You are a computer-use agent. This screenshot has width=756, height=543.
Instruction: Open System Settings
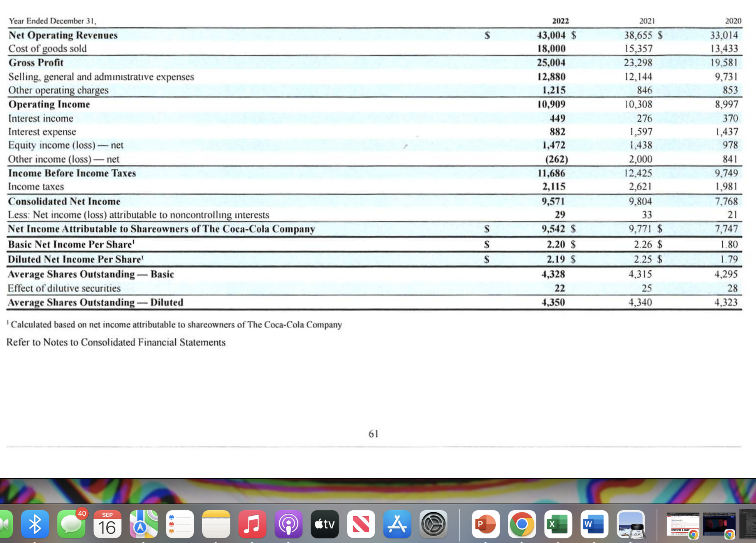[433, 524]
